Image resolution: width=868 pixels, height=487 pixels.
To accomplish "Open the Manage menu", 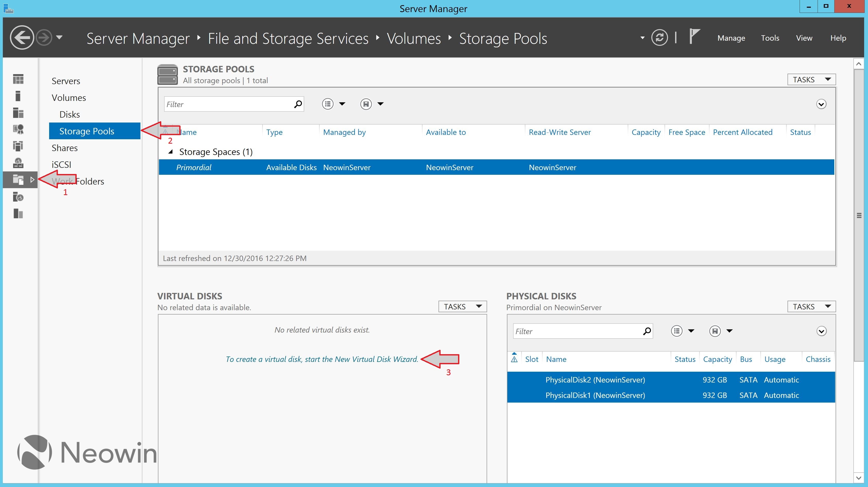I will pos(731,38).
